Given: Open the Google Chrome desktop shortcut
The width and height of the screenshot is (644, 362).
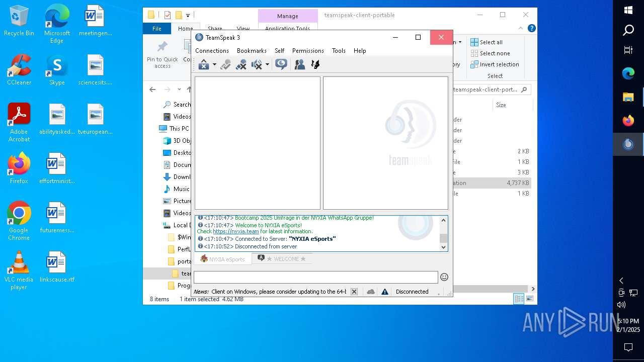Looking at the screenshot, I should [19, 221].
